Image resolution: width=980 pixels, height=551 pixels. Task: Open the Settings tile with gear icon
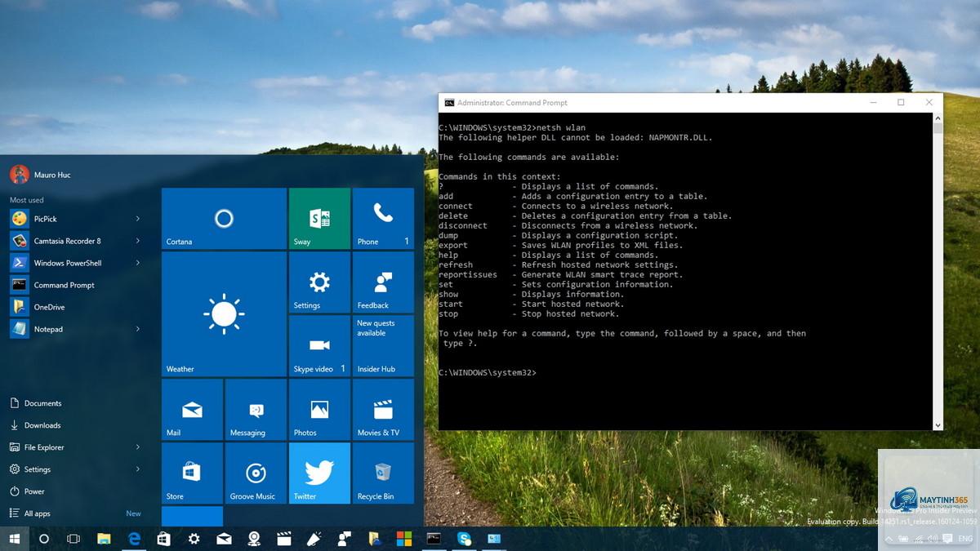319,282
